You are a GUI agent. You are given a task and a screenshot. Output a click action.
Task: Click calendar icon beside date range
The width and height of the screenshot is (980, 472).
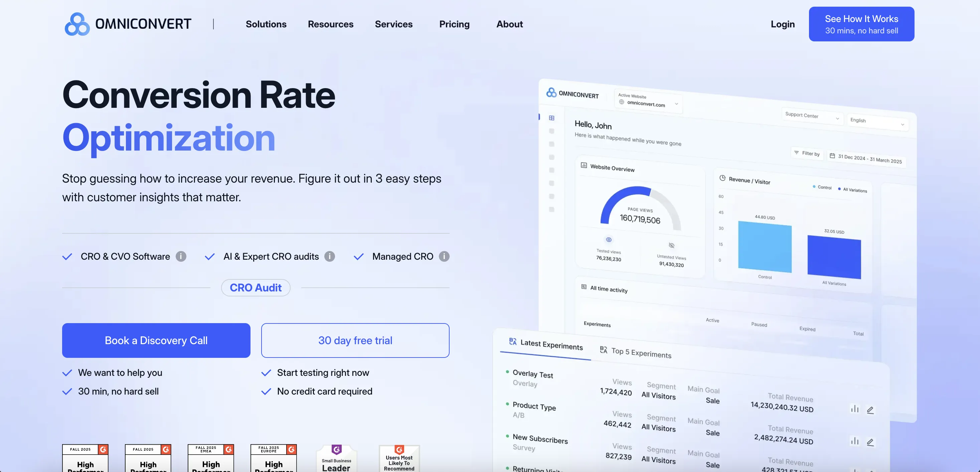click(832, 156)
